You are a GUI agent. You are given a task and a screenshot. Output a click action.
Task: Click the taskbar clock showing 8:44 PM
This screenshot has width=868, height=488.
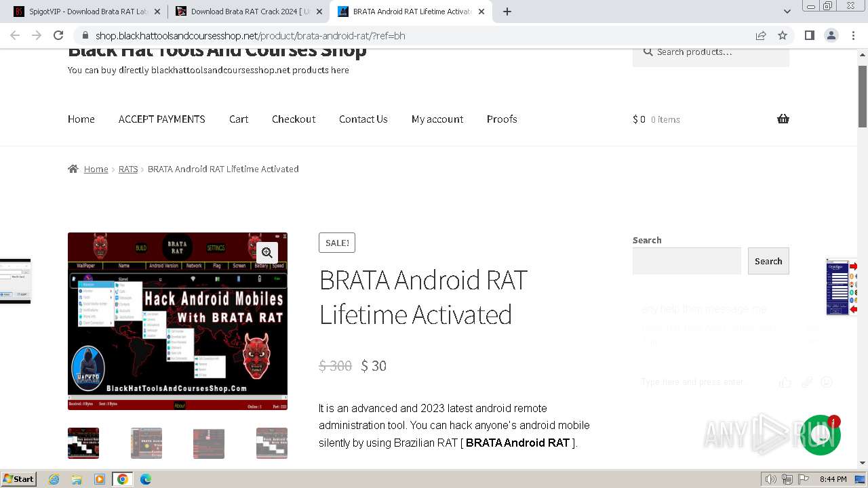click(x=833, y=479)
